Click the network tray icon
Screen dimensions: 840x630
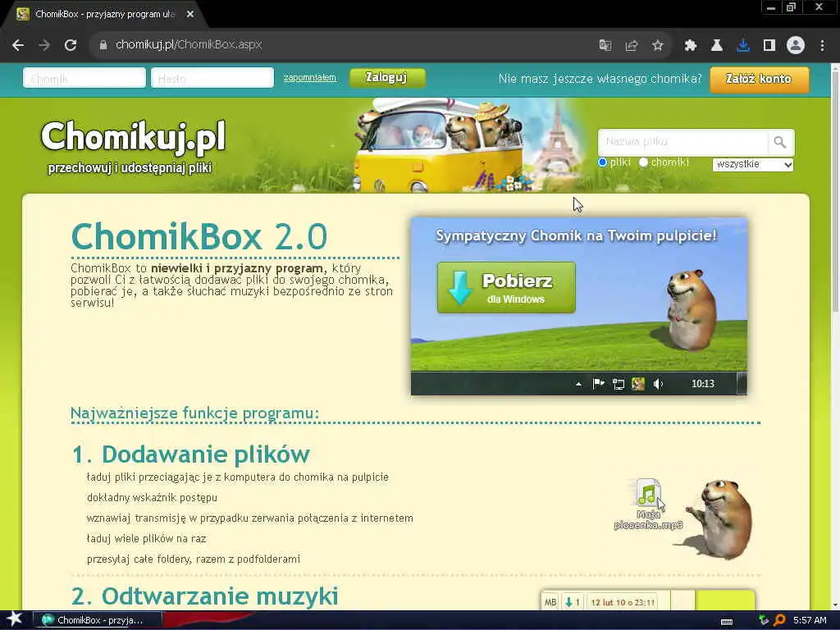(764, 620)
